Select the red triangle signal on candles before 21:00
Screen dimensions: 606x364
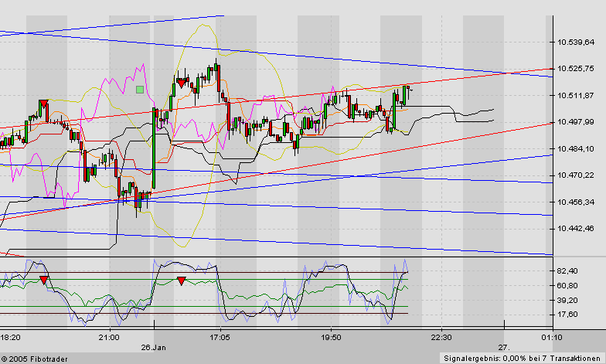(x=43, y=104)
